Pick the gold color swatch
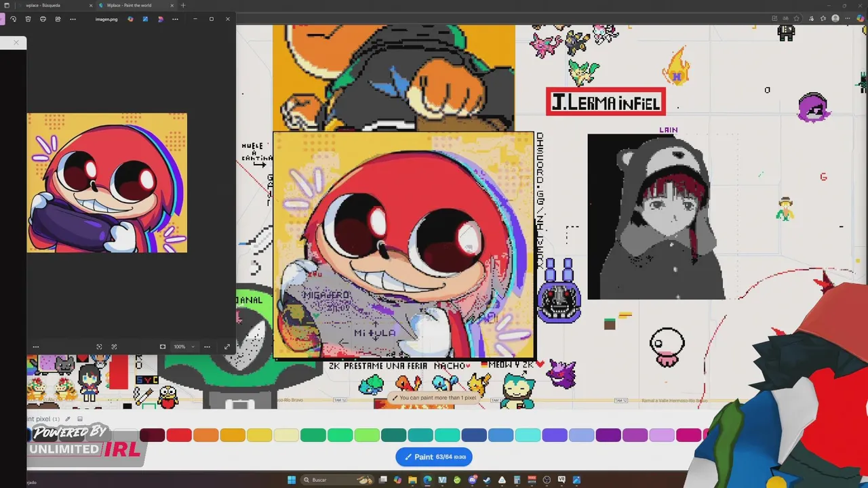Viewport: 868px width, 488px height. coord(233,435)
